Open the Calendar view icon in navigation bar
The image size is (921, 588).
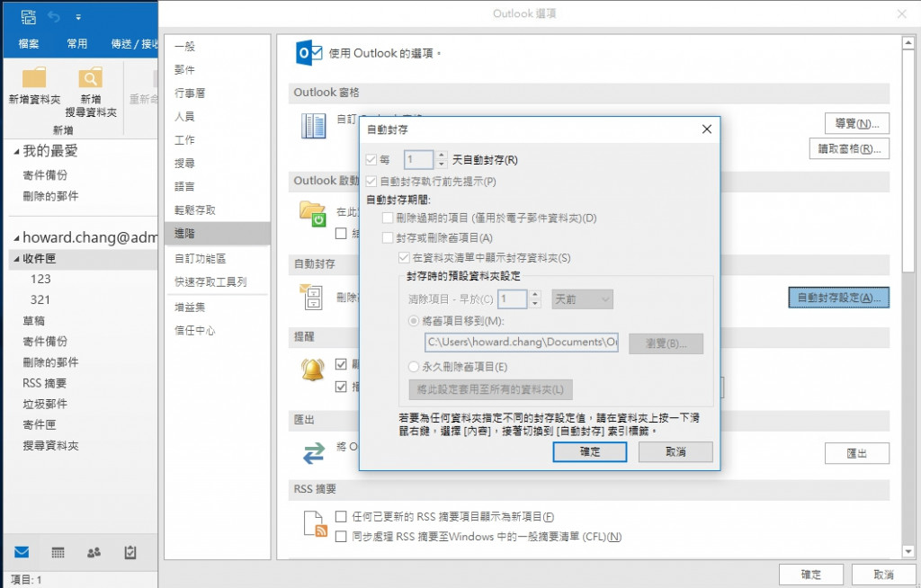58,552
